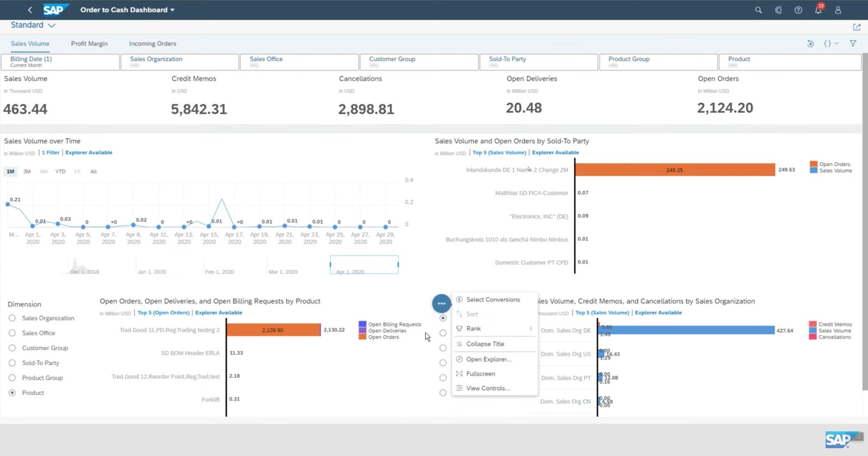Select the Sales Organization dimension radio

(x=12, y=318)
